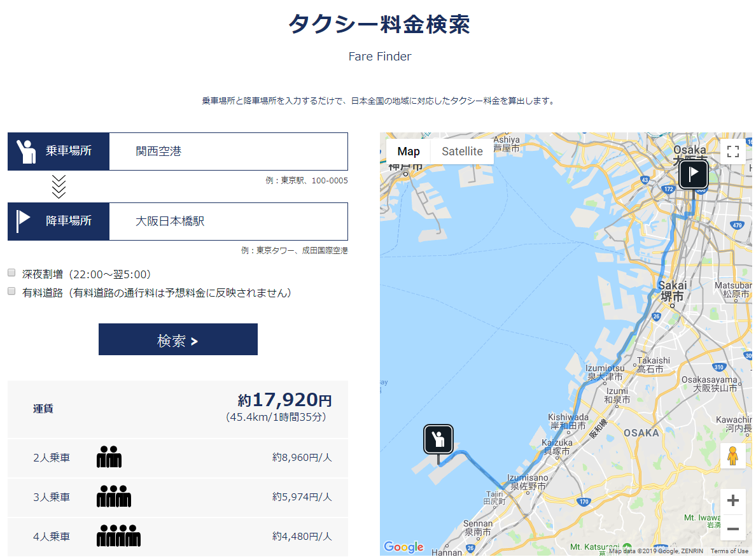The height and width of the screenshot is (557, 756).
Task: Click the fare total 約17,920円
Action: tap(284, 400)
